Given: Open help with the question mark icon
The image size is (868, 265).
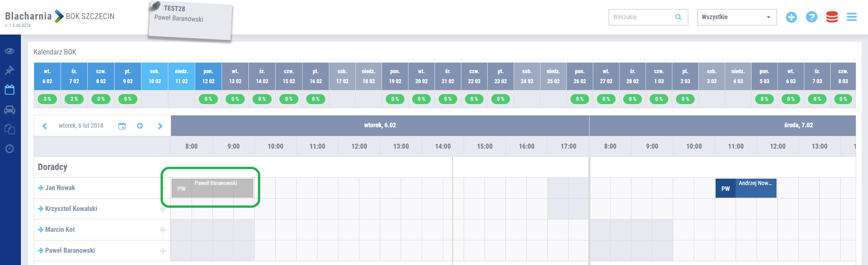Looking at the screenshot, I should (811, 17).
